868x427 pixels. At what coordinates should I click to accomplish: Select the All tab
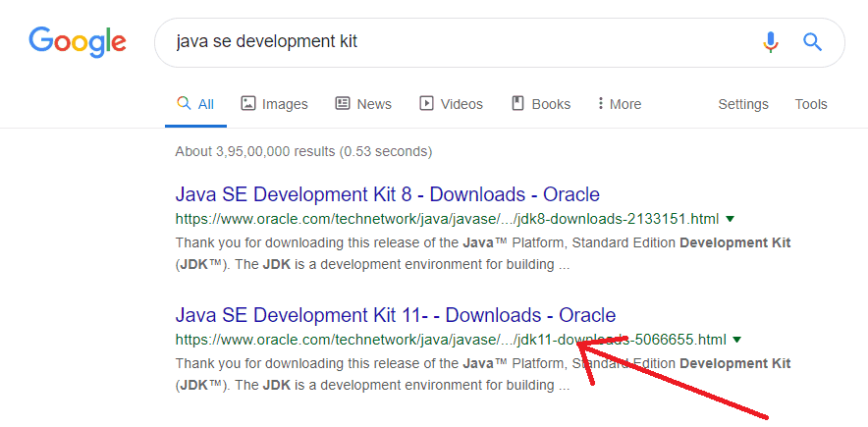click(195, 104)
